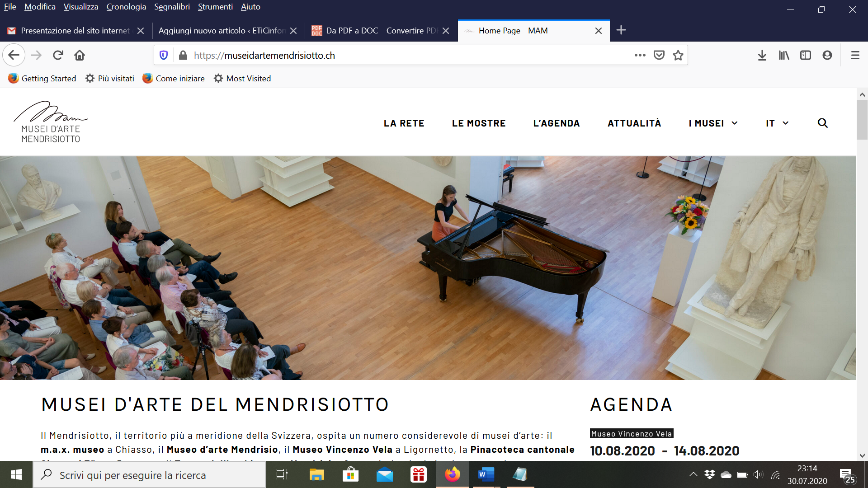
Task: Open Mail app from taskbar
Action: [x=385, y=474]
